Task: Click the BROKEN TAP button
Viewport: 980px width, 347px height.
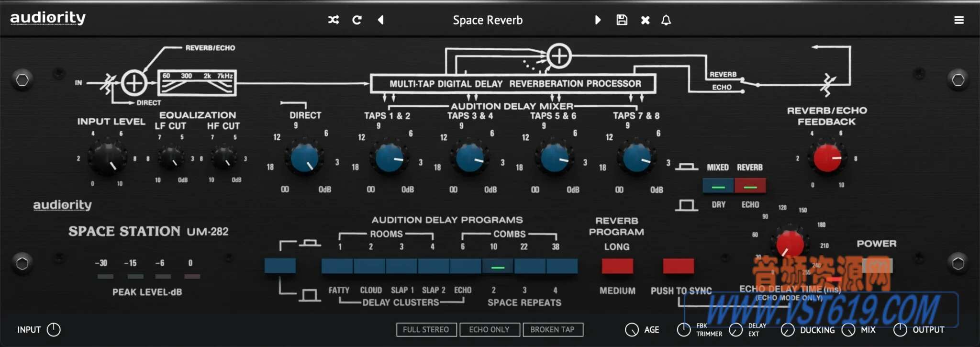Action: 552,329
